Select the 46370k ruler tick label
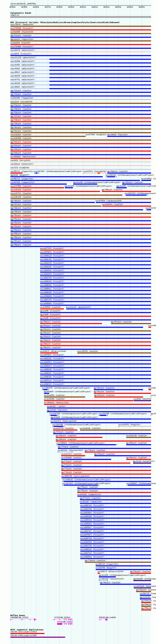 (x=48, y=7)
